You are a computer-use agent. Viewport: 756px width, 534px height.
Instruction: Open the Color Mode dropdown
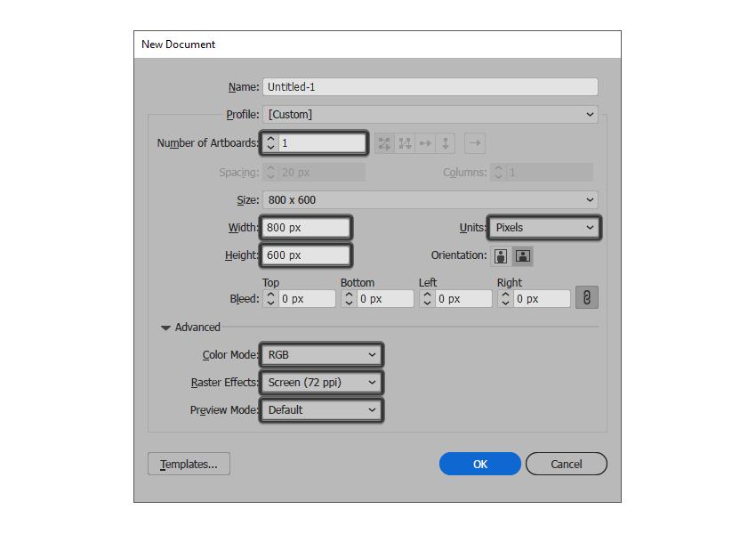pos(321,354)
